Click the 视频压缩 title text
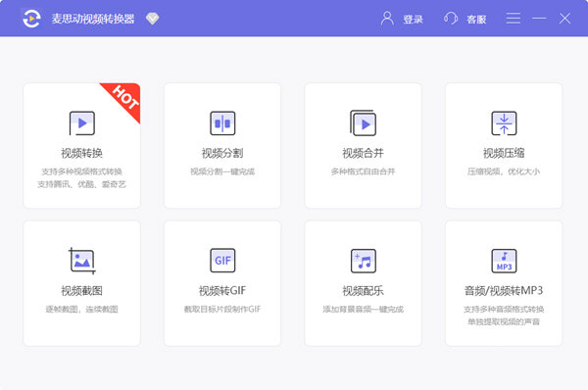Image resolution: width=588 pixels, height=390 pixels. 504,153
